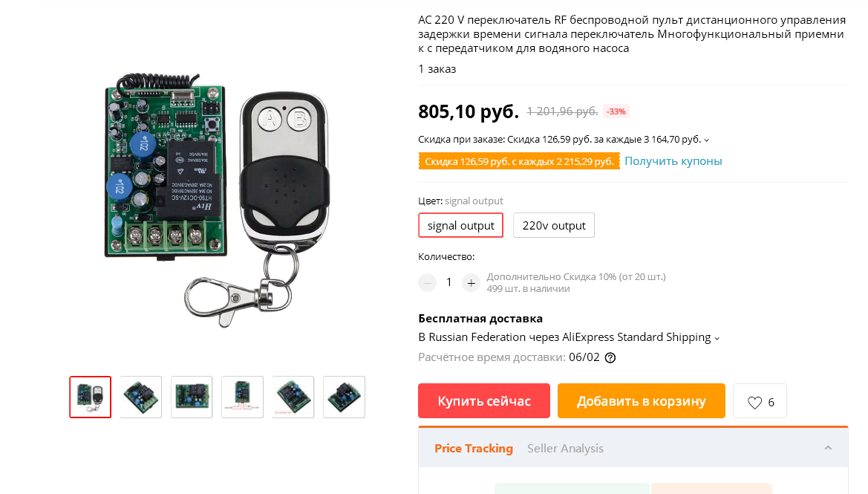This screenshot has width=868, height=494.
Task: Select the fourth product thumbnail
Action: pos(242,397)
